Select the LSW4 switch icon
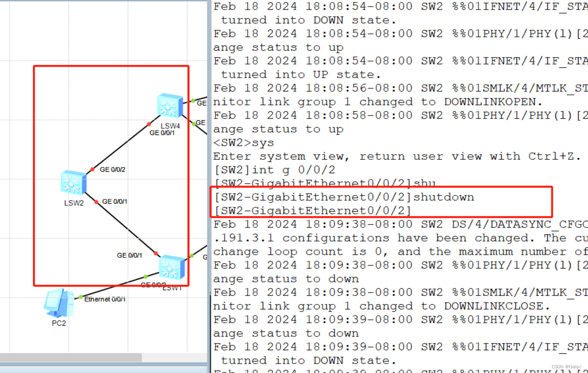Image resolution: width=588 pixels, height=373 pixels. pyautogui.click(x=170, y=105)
